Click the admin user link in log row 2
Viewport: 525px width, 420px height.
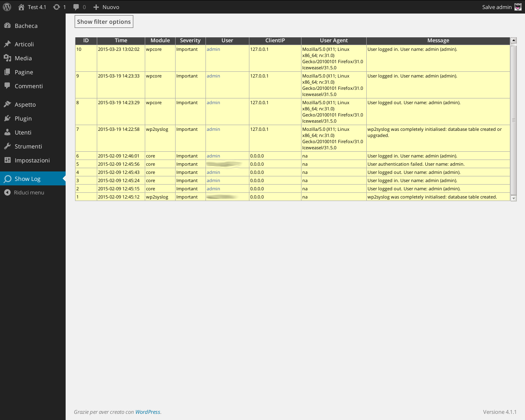(x=213, y=189)
